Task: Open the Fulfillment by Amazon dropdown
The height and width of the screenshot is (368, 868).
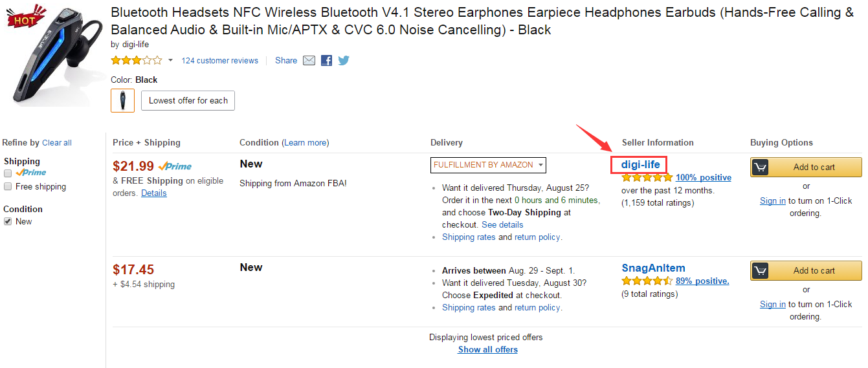Action: 488,165
